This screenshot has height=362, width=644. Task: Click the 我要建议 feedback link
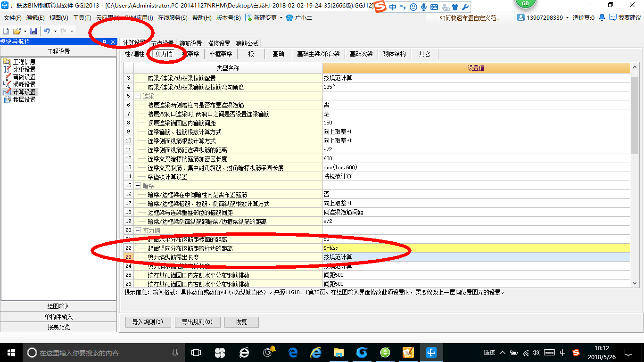[x=625, y=18]
